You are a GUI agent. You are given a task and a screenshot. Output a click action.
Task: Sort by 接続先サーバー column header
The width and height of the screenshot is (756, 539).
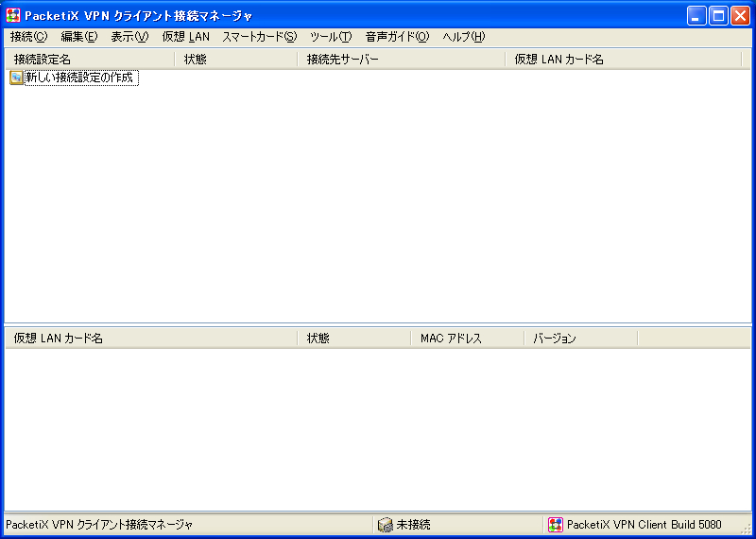coord(401,60)
